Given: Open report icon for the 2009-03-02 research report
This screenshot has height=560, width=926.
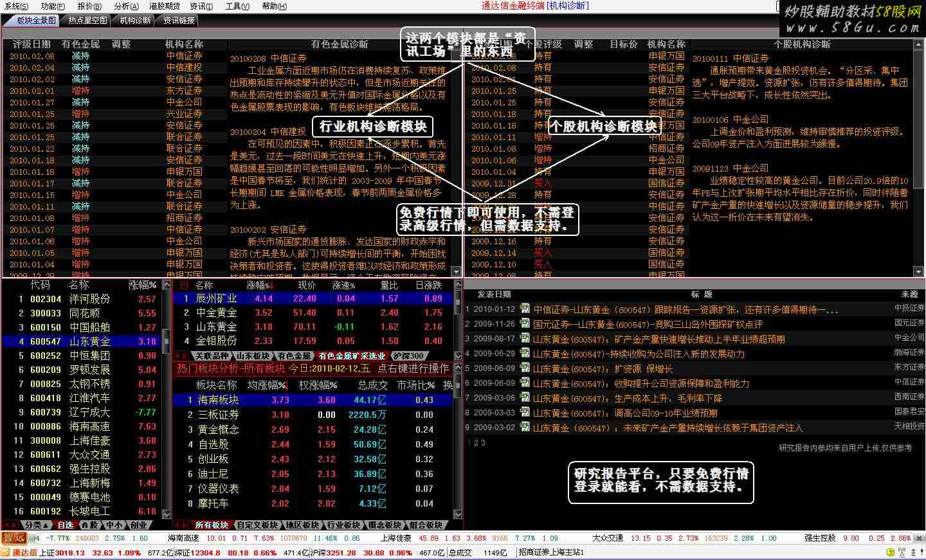Looking at the screenshot, I should click(525, 427).
